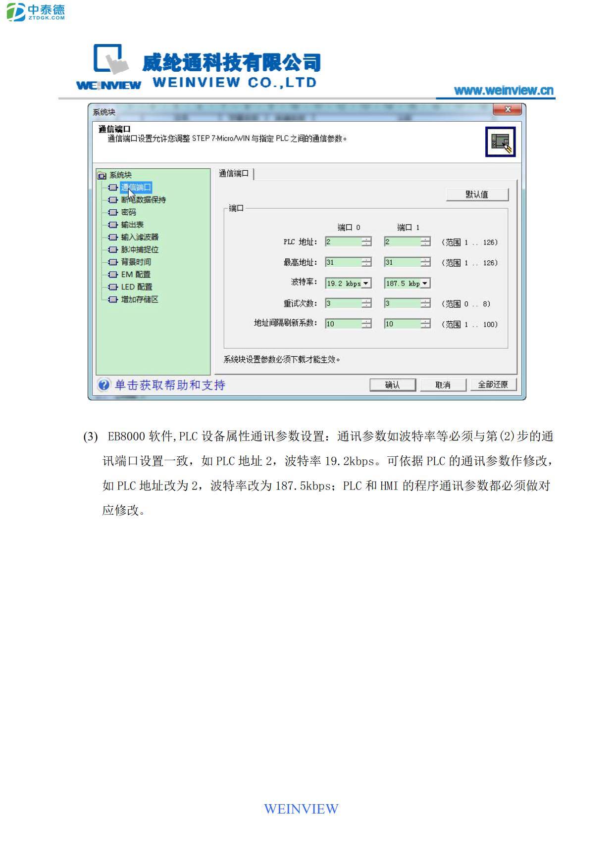
Task: Click port 1 最高地址 field
Action: 403,262
